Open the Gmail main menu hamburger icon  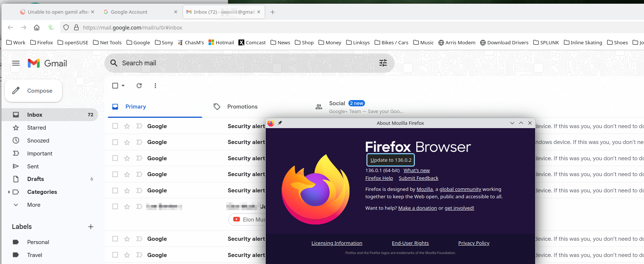[x=16, y=63]
